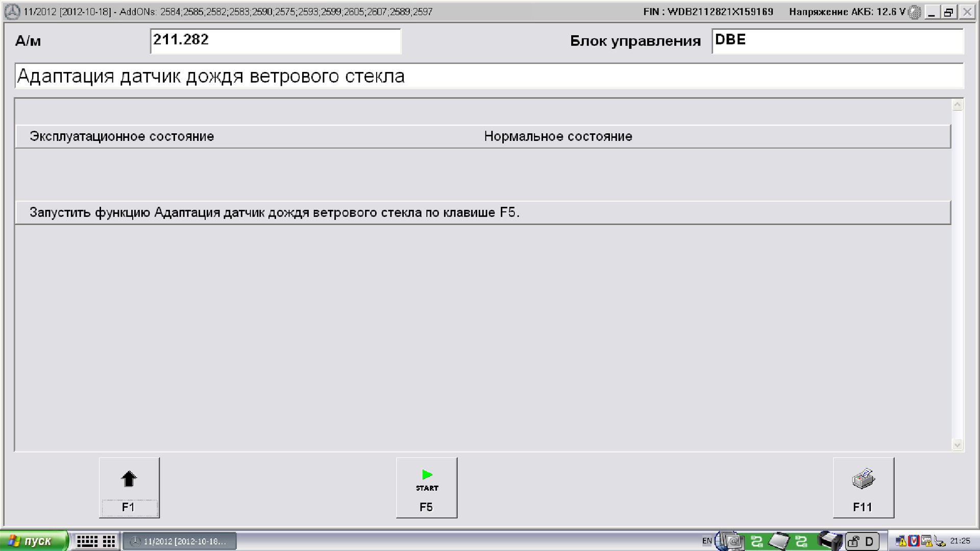The image size is (980, 551).
Task: Click the FIN WDB2112821X159169 text
Action: point(708,12)
